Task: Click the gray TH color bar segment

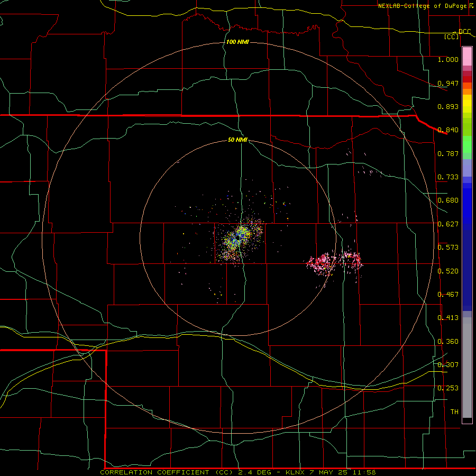Action: [467, 368]
